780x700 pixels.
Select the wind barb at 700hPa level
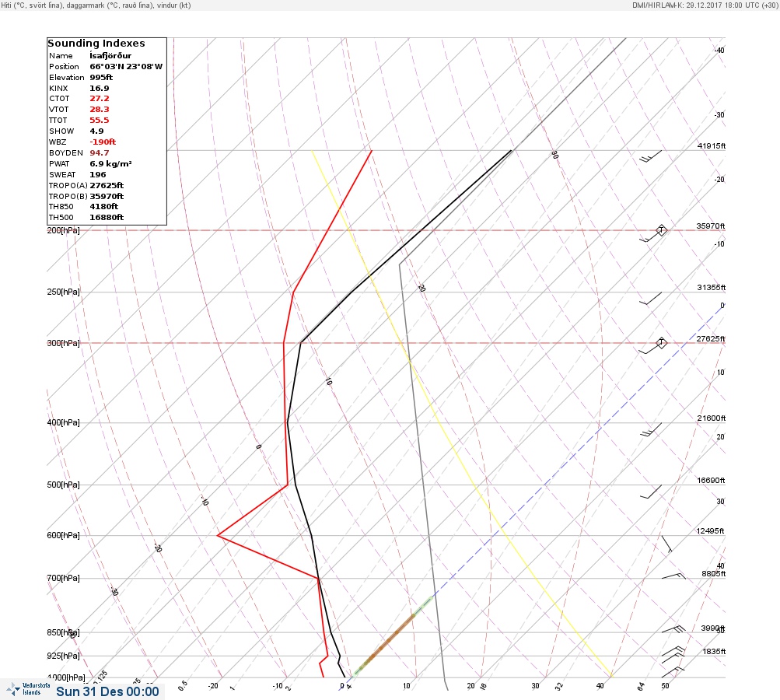tap(673, 576)
